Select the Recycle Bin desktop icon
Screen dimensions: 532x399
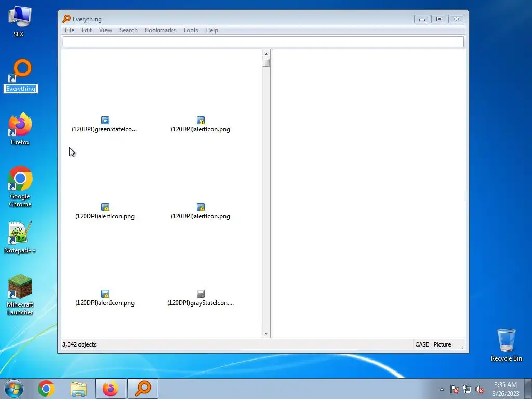[506, 345]
